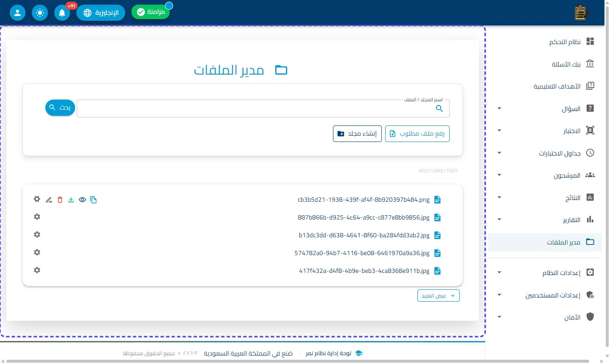The height and width of the screenshot is (364, 610).
Task: Click the copy icon for cb3b5d21 file
Action: (93, 200)
